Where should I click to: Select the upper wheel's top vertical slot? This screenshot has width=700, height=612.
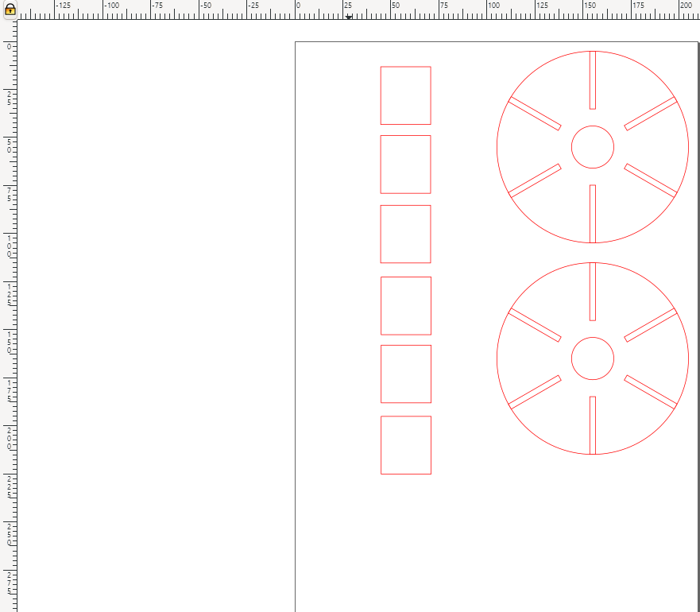[x=593, y=80]
